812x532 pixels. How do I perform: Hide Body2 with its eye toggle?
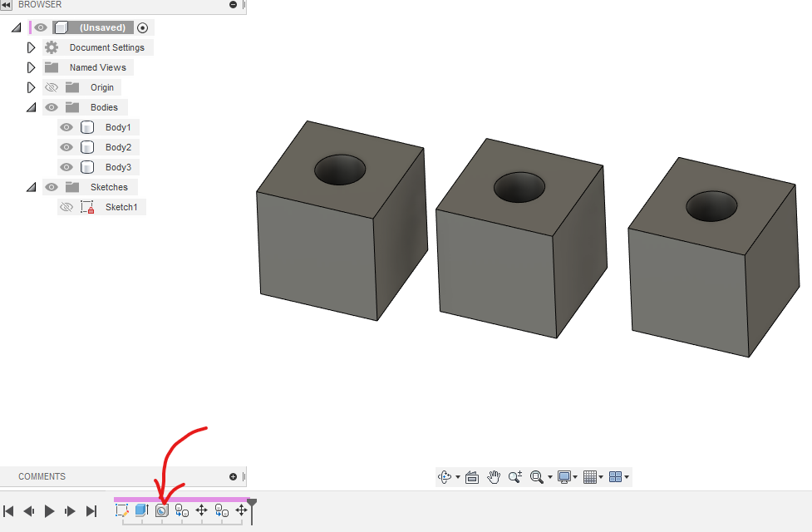pos(66,146)
